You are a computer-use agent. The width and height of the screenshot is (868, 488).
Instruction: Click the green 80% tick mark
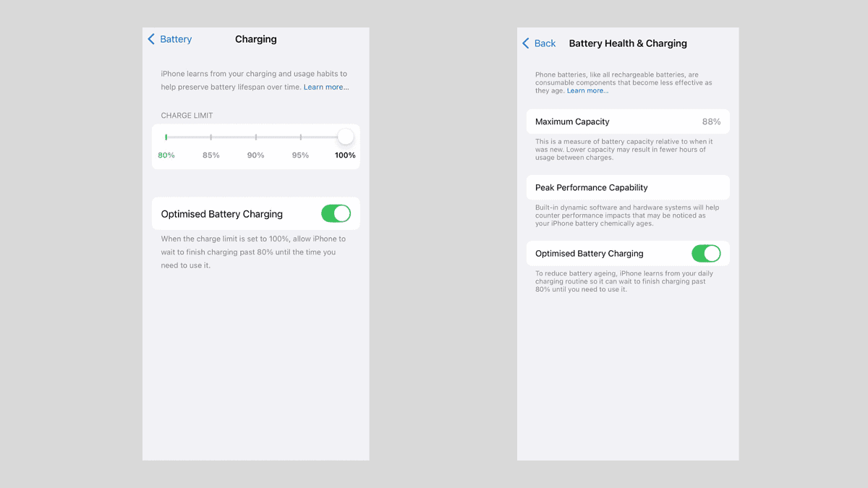tap(166, 137)
